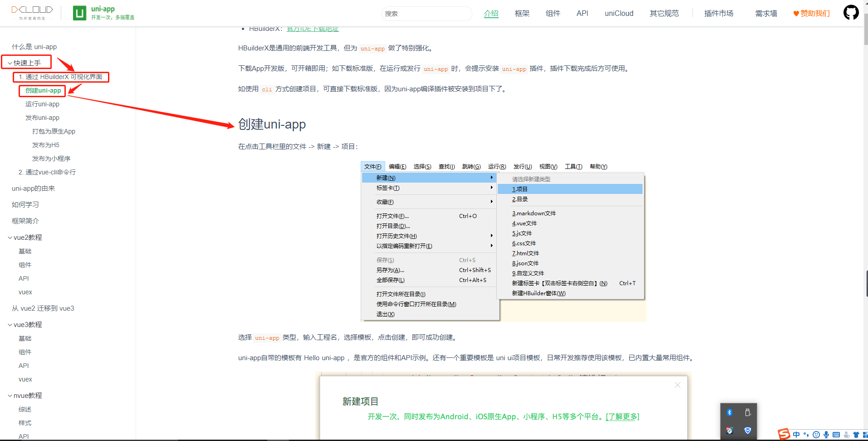Open 发布为小程序 in sidebar

tap(51, 159)
